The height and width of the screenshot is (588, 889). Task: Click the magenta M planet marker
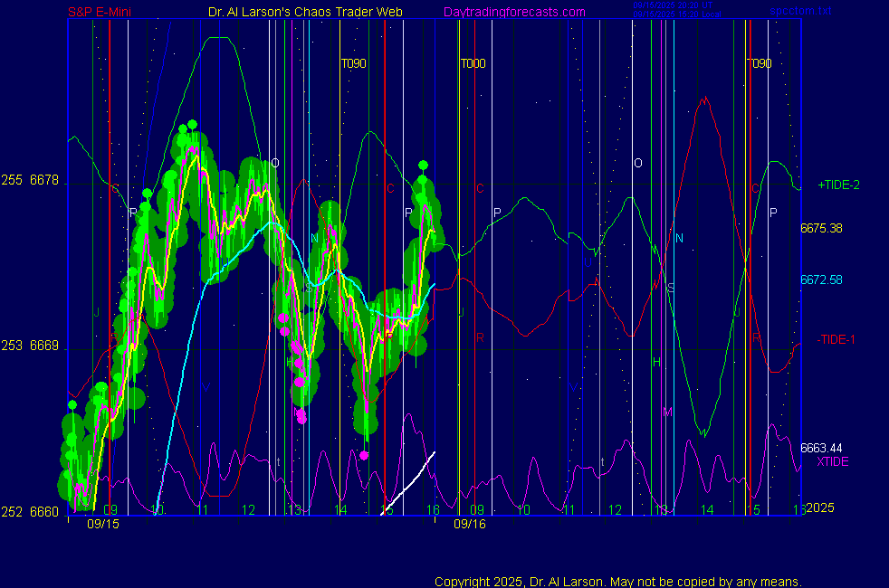(667, 412)
